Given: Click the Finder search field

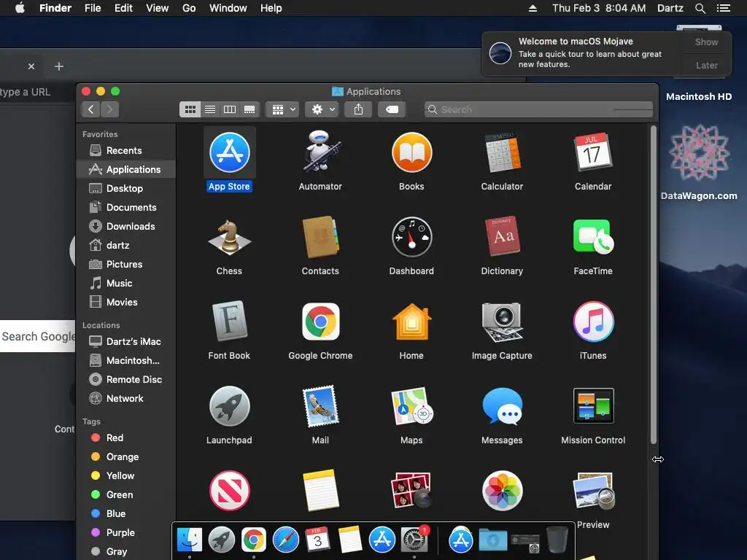Looking at the screenshot, I should [x=538, y=109].
